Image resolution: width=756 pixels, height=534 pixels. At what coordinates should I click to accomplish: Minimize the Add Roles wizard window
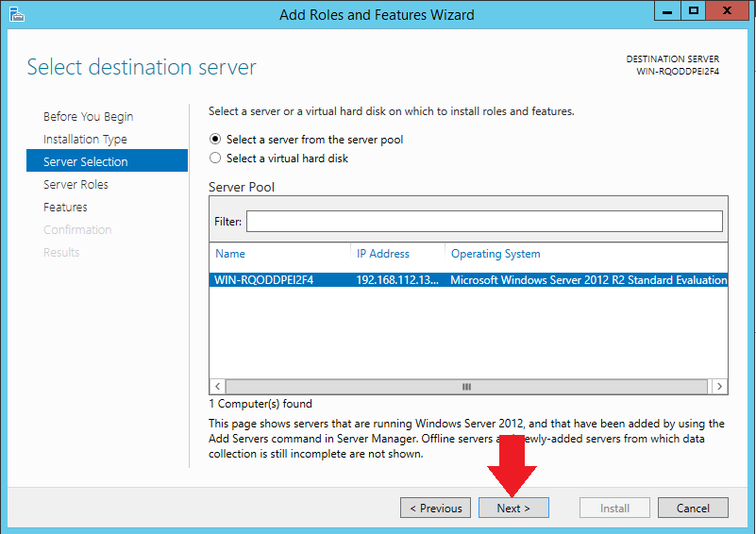[668, 12]
